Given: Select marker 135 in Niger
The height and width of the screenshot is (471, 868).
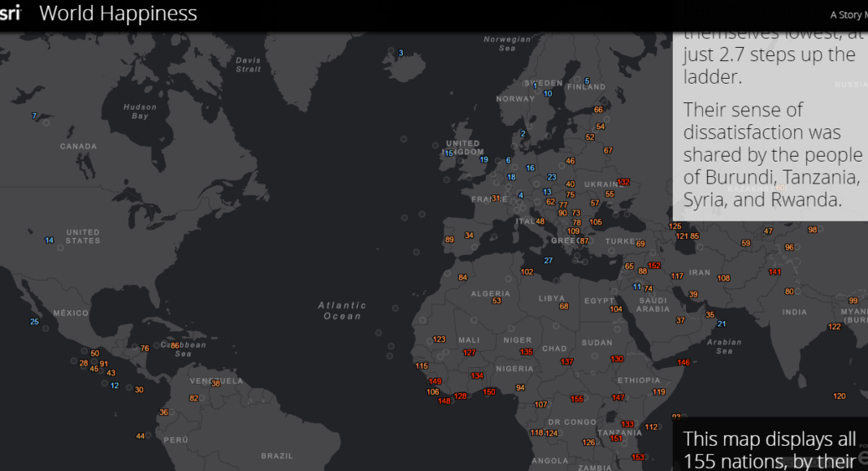Looking at the screenshot, I should tap(526, 352).
